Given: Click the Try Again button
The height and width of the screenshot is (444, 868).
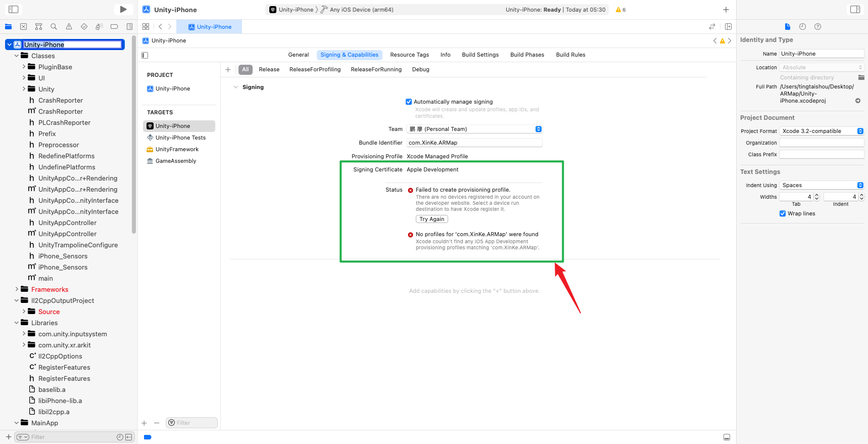Looking at the screenshot, I should (432, 219).
